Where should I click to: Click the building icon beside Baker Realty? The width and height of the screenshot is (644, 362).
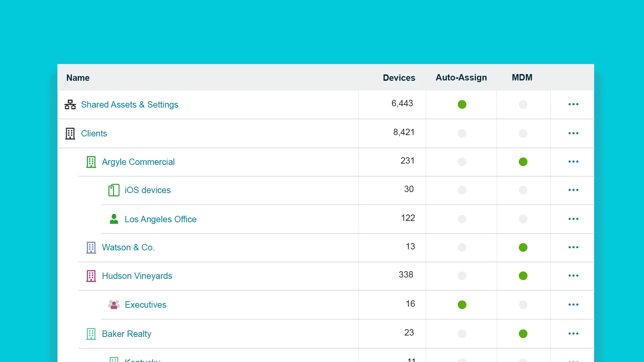click(x=91, y=334)
